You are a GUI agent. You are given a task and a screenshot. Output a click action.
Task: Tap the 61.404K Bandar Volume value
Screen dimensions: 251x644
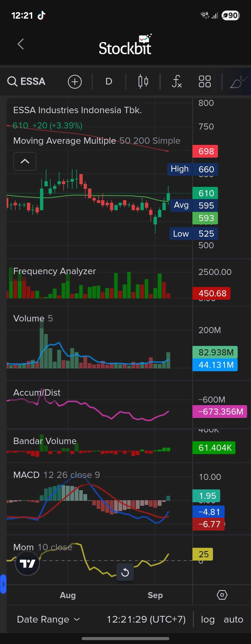point(214,448)
